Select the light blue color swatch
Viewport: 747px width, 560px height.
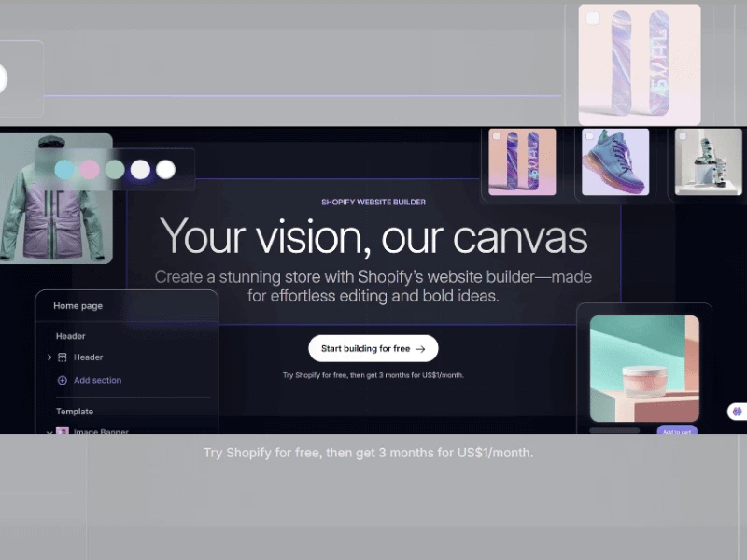click(x=64, y=170)
